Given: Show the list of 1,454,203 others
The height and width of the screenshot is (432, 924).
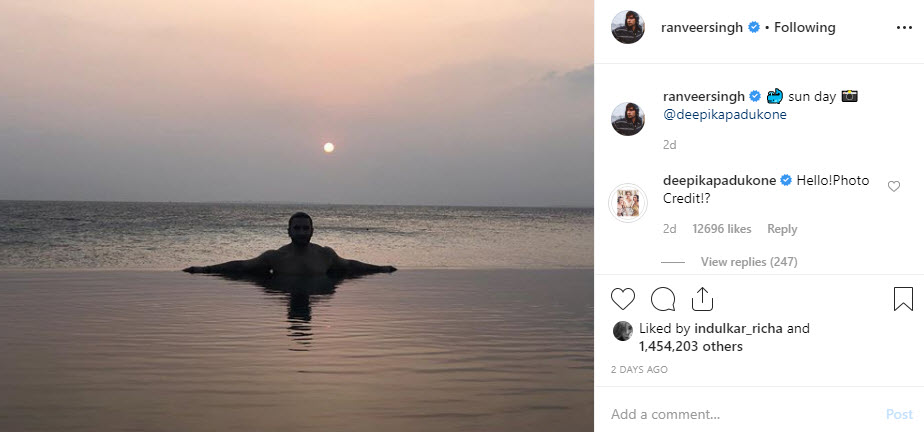Looking at the screenshot, I should [x=688, y=346].
